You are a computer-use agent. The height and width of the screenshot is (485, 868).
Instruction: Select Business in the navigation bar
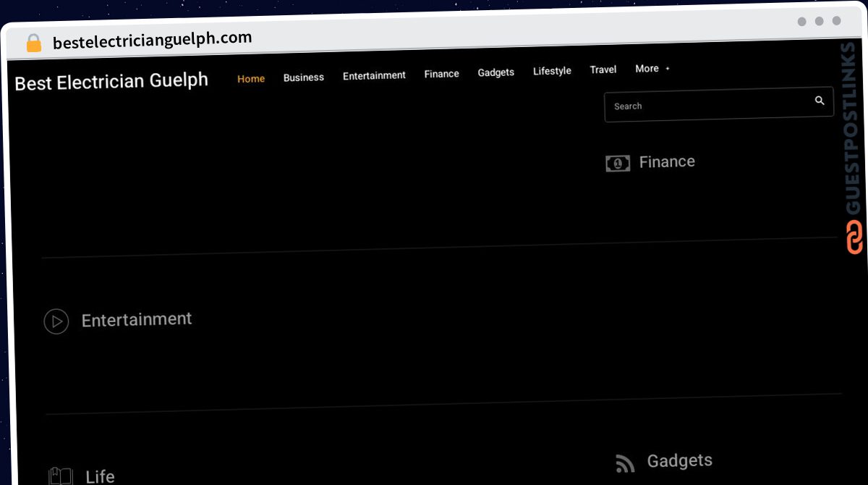(303, 77)
